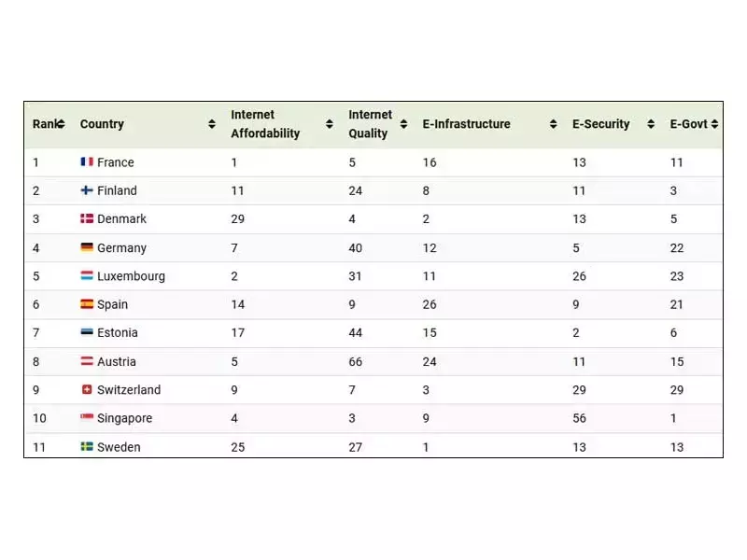
Task: Click the Sweden flag icon
Action: click(87, 447)
